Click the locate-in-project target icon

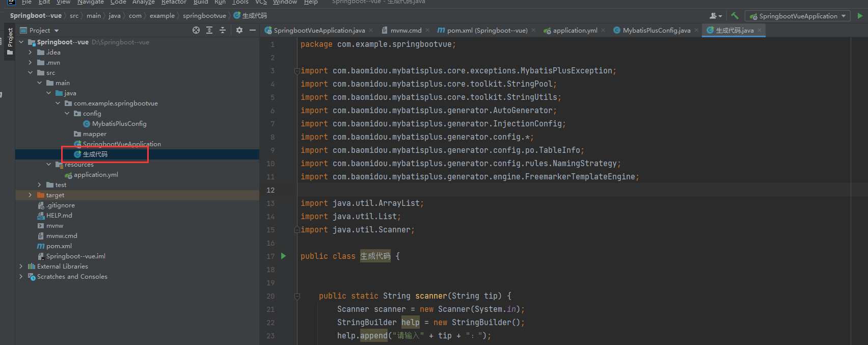[196, 31]
